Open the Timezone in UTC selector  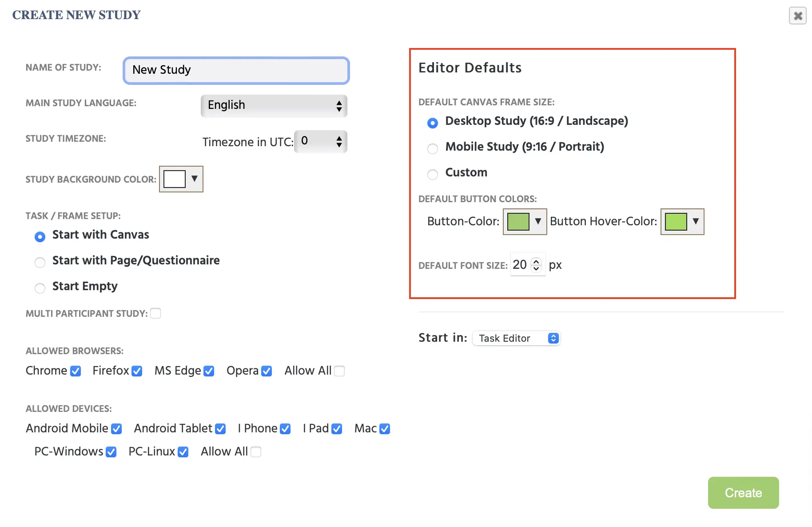coord(320,142)
